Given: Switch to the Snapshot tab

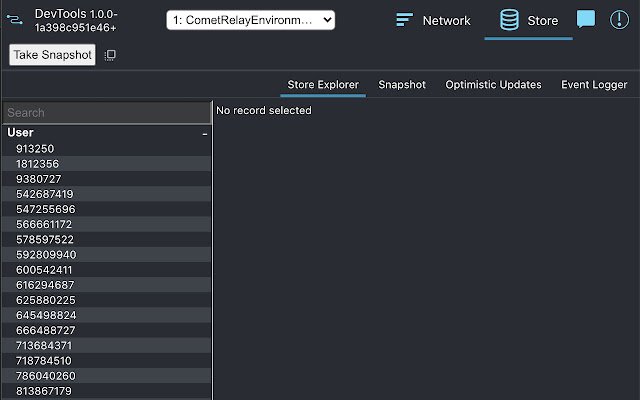Looking at the screenshot, I should pyautogui.click(x=402, y=85).
